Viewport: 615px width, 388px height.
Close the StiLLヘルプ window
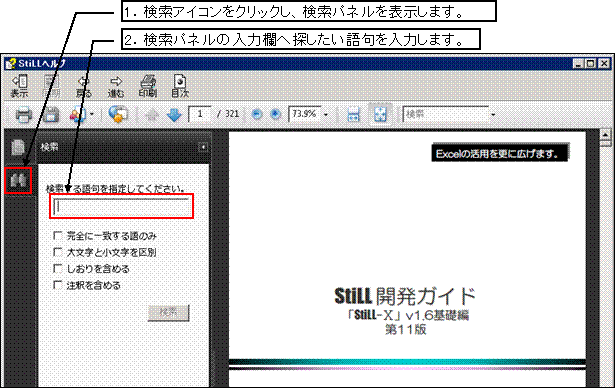604,64
